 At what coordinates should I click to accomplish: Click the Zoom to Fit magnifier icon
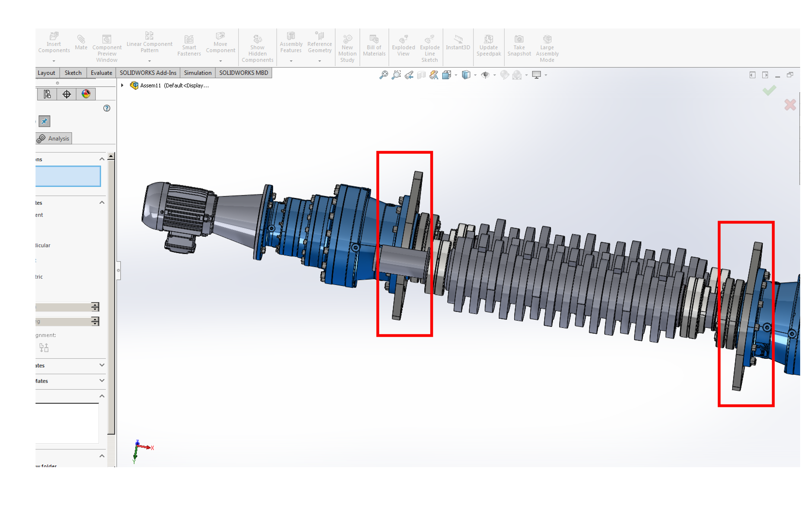(x=384, y=75)
